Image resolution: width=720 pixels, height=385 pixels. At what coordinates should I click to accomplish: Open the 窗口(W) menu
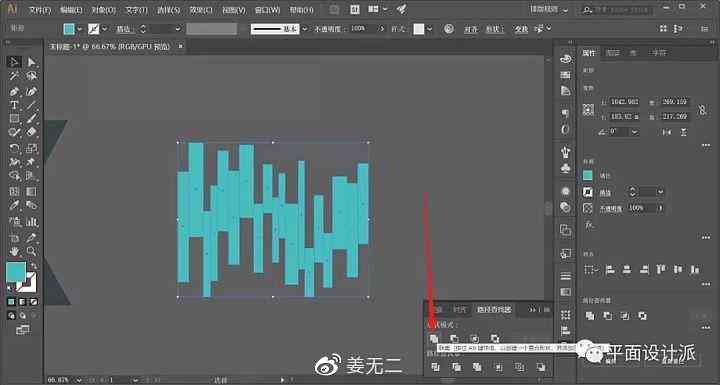267,10
